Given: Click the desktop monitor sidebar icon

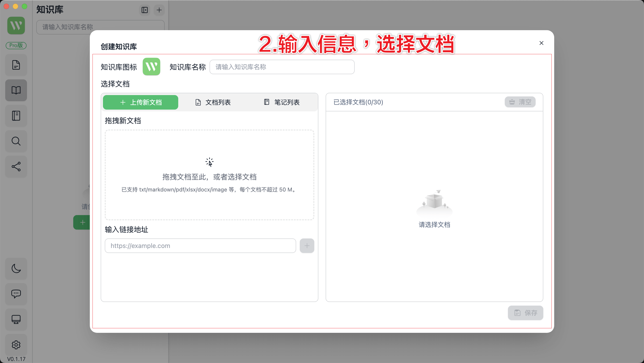Looking at the screenshot, I should pyautogui.click(x=16, y=319).
